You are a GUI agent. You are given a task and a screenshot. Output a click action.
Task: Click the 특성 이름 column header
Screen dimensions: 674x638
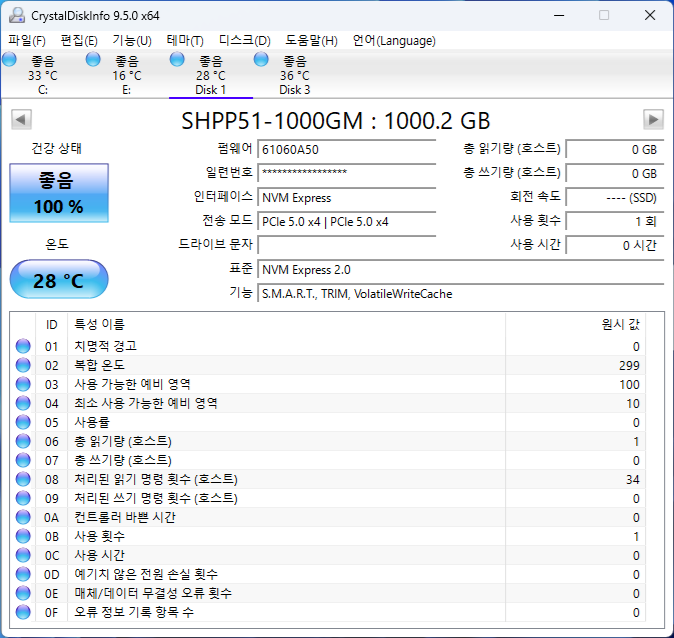point(287,325)
